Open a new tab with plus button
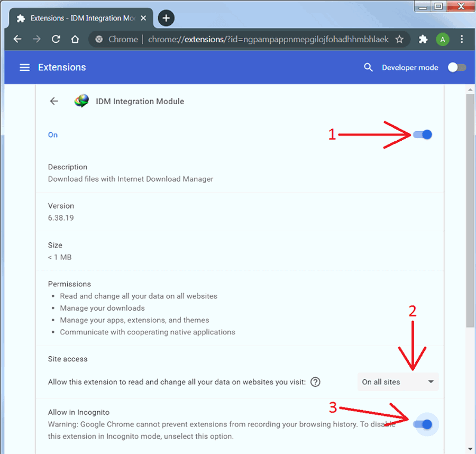476x454 pixels. click(x=166, y=18)
